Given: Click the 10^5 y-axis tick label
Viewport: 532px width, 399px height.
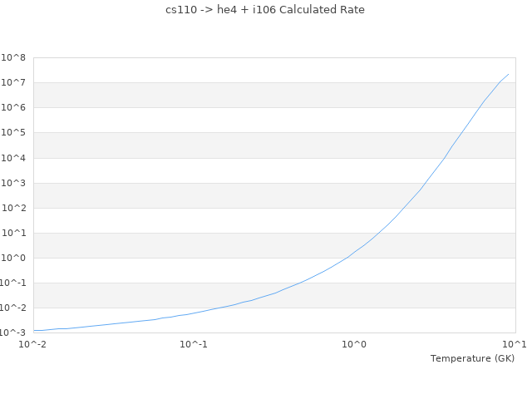Looking at the screenshot, I should [14, 133].
